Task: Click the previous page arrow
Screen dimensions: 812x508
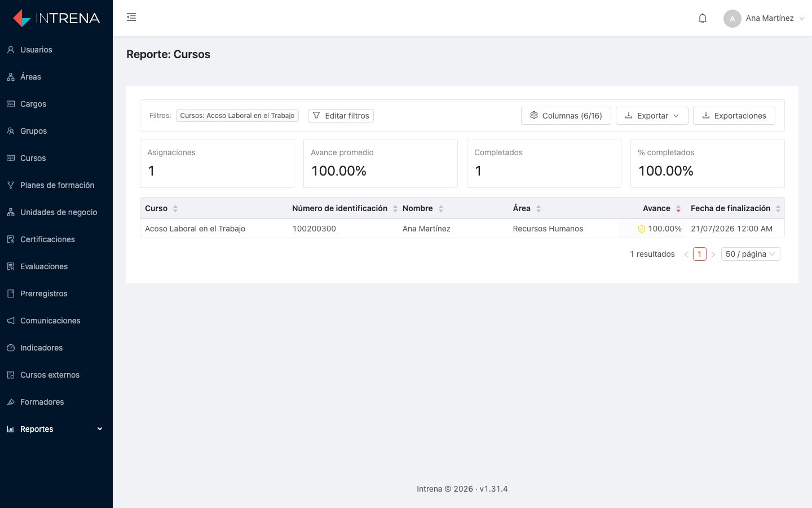Action: (686, 255)
